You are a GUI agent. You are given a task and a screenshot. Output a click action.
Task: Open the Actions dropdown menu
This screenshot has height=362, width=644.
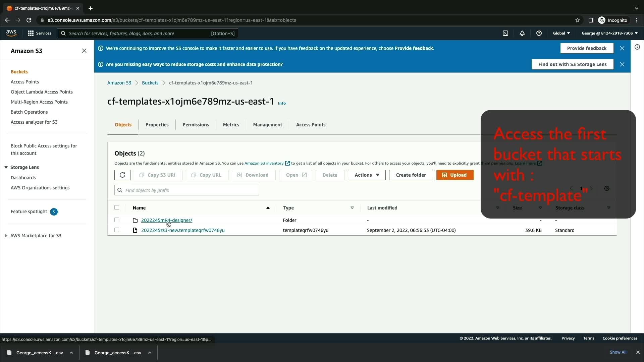367,175
